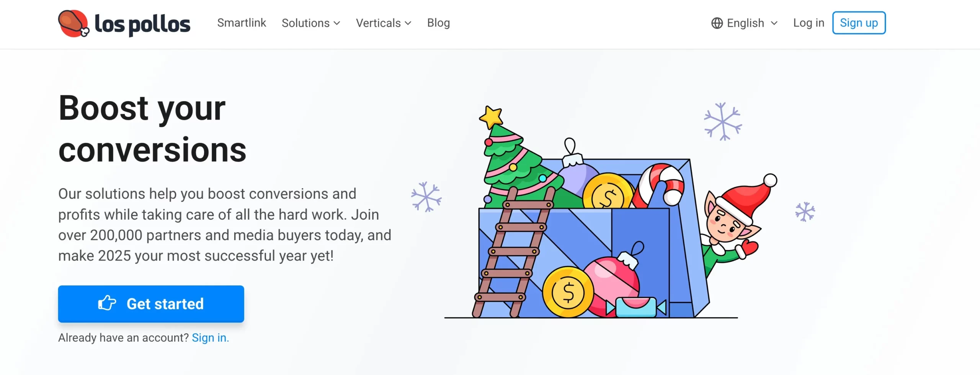
Task: Go to the Blog page
Action: click(438, 23)
